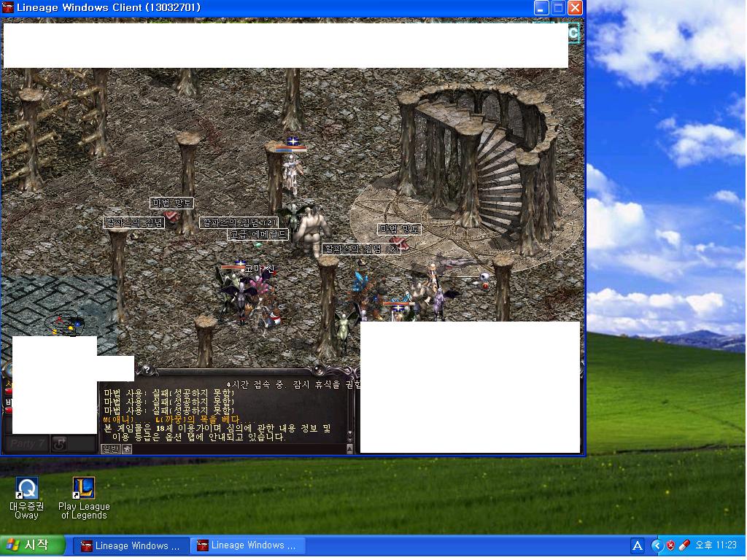Maximize the Lineage Windows Client window
Image resolution: width=747 pixels, height=560 pixels.
pyautogui.click(x=558, y=8)
